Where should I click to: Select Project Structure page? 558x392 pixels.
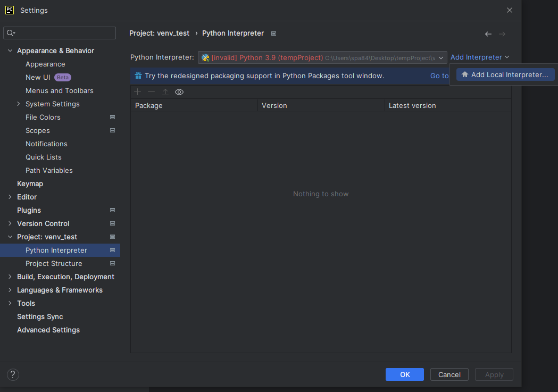click(54, 264)
